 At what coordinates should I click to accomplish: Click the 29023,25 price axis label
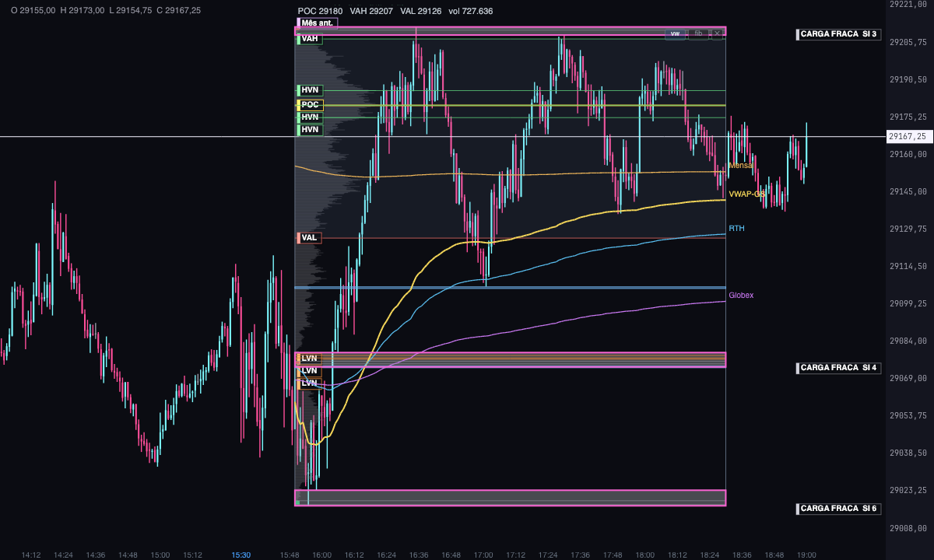[908, 490]
